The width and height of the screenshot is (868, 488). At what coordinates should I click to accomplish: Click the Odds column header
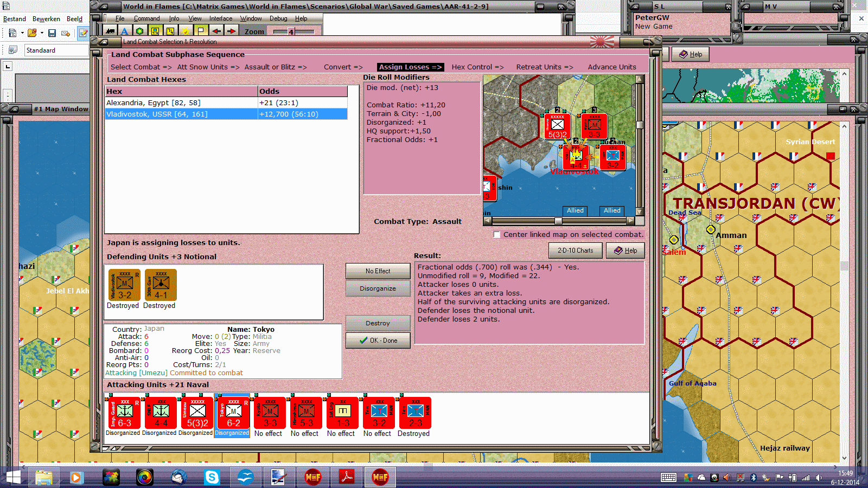[303, 91]
